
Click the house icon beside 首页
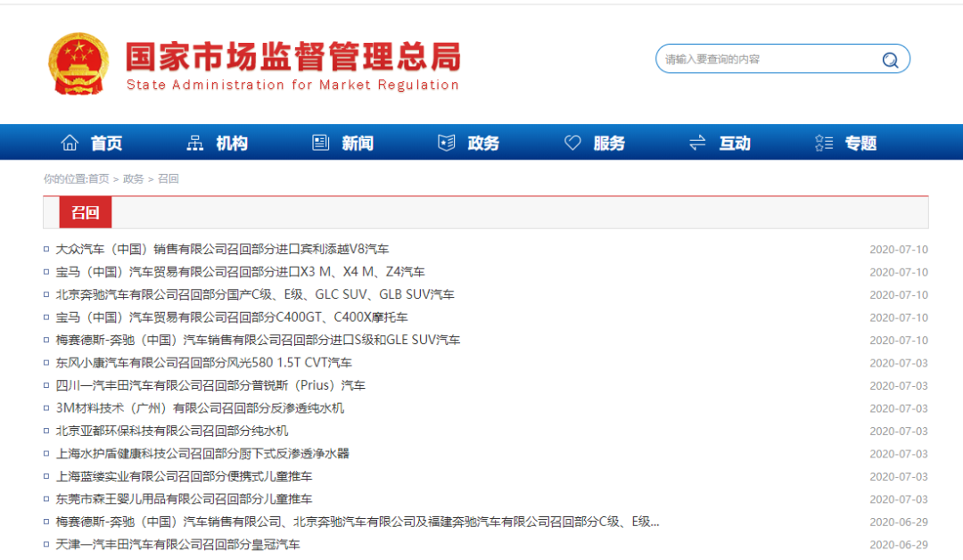(x=70, y=143)
